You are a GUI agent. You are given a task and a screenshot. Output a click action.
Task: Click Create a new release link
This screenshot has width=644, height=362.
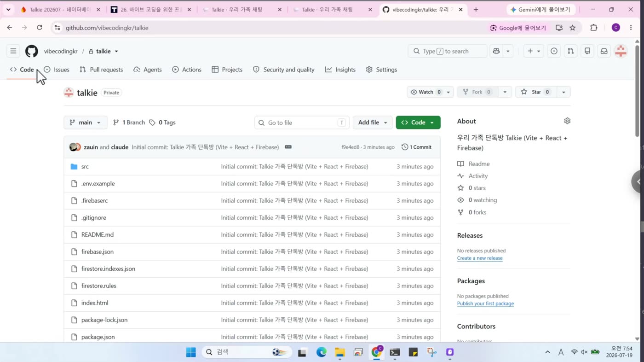pyautogui.click(x=480, y=258)
